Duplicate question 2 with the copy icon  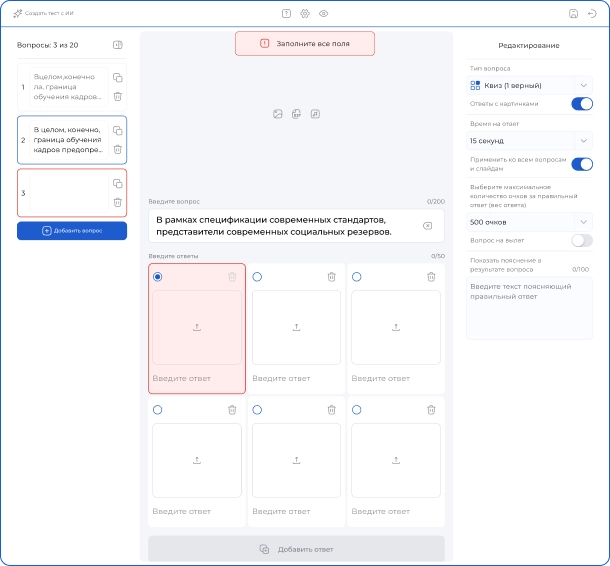117,130
